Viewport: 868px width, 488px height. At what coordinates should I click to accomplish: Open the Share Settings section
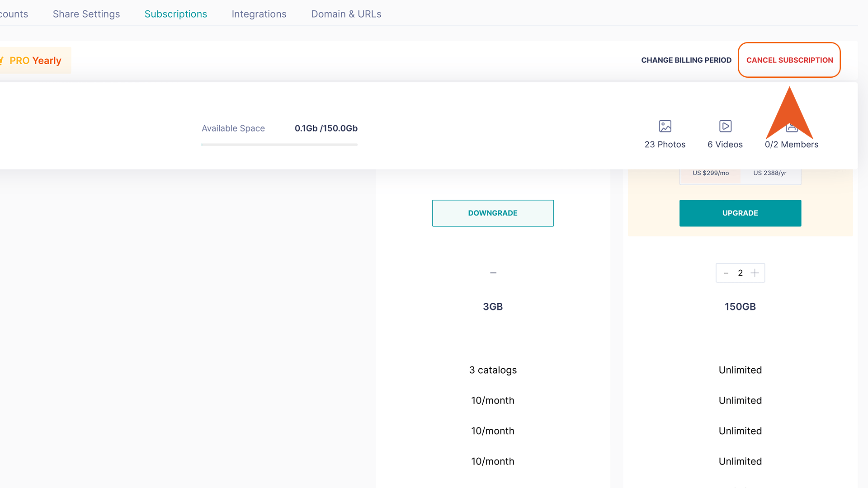pyautogui.click(x=86, y=14)
